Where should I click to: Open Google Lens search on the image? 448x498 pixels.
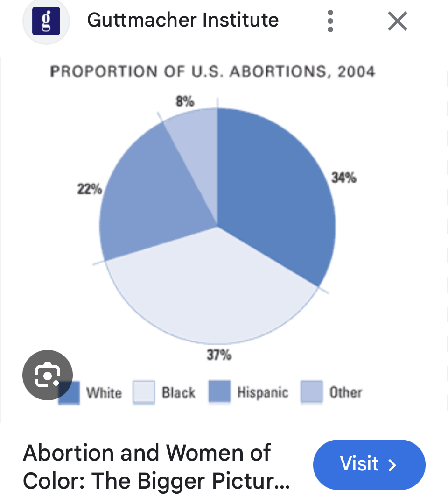coord(48,375)
